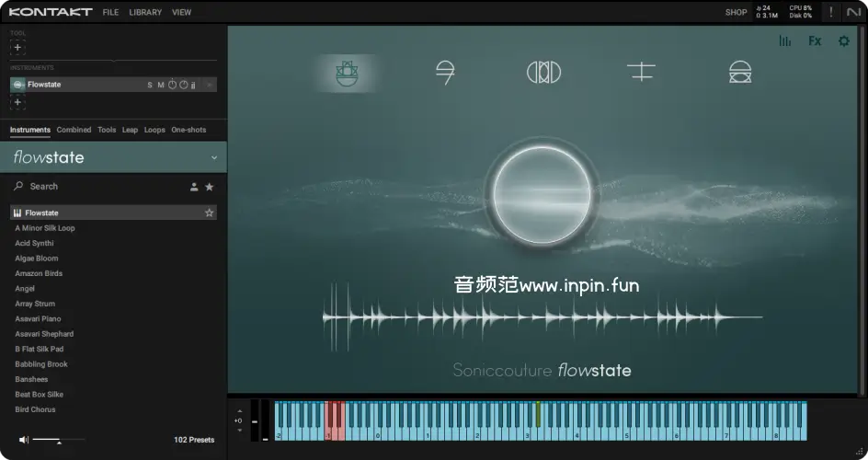
Task: Select the Flowstate entry in the preset list
Action: 113,213
